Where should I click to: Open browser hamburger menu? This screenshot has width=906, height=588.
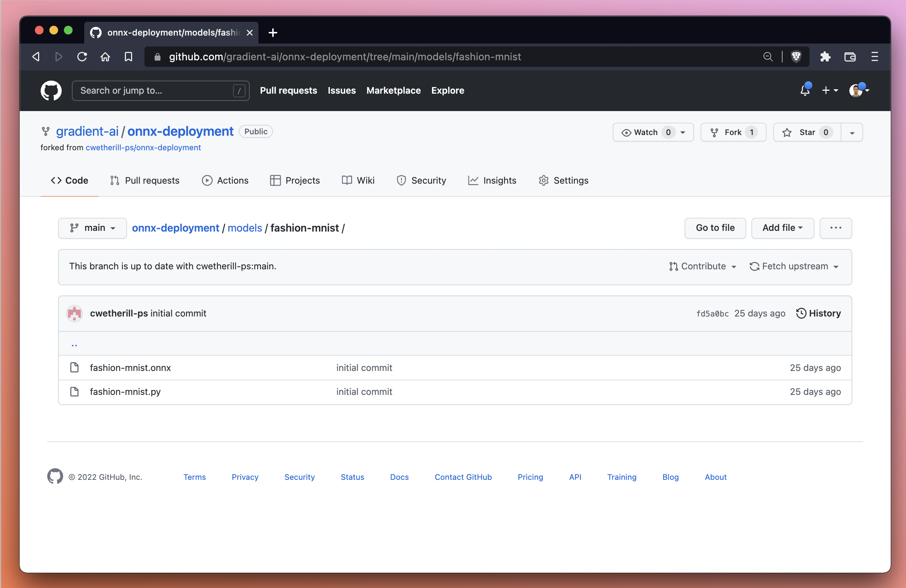pos(874,57)
